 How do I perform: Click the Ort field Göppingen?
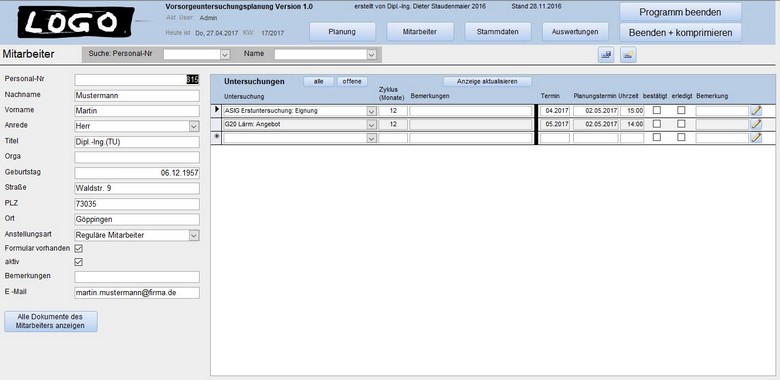click(137, 219)
